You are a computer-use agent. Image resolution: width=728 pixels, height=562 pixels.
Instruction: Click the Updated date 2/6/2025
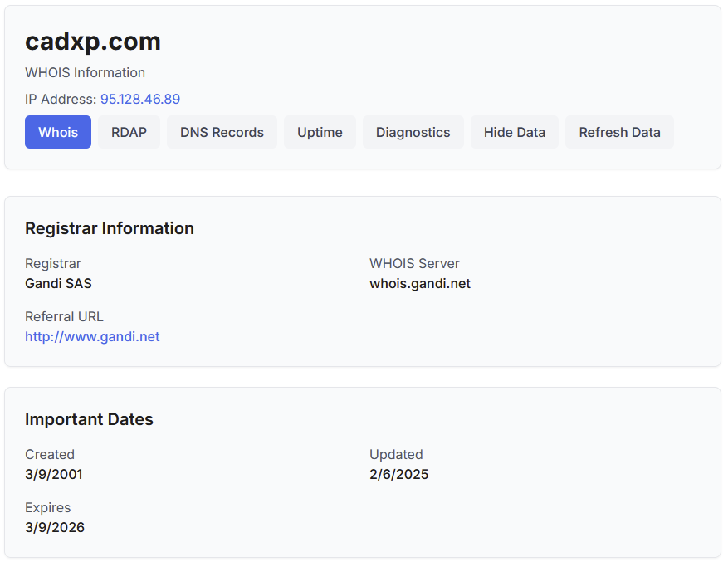tap(398, 474)
